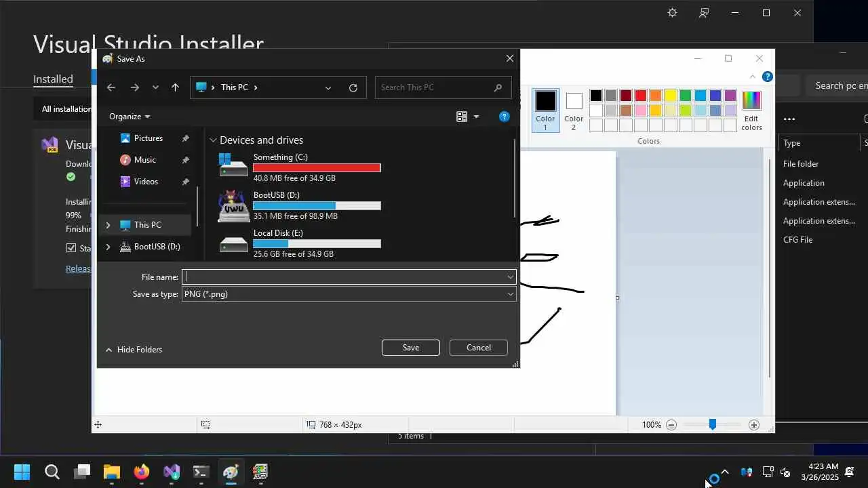Pick the green color swatch
Screen dimensions: 868x488
click(x=686, y=96)
